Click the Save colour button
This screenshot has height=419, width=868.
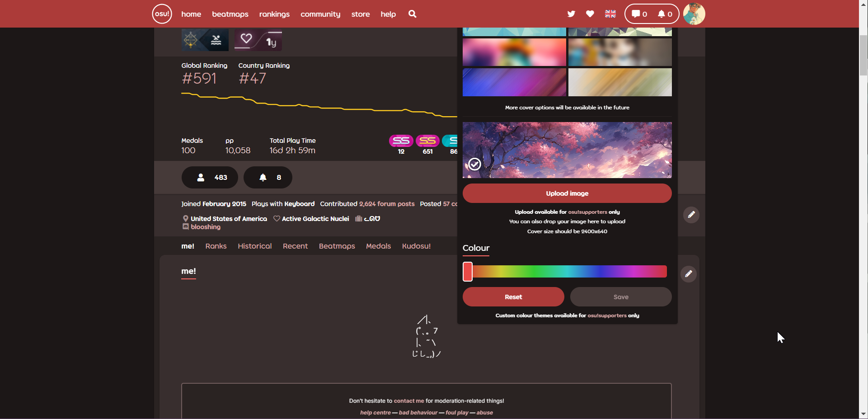tap(621, 297)
